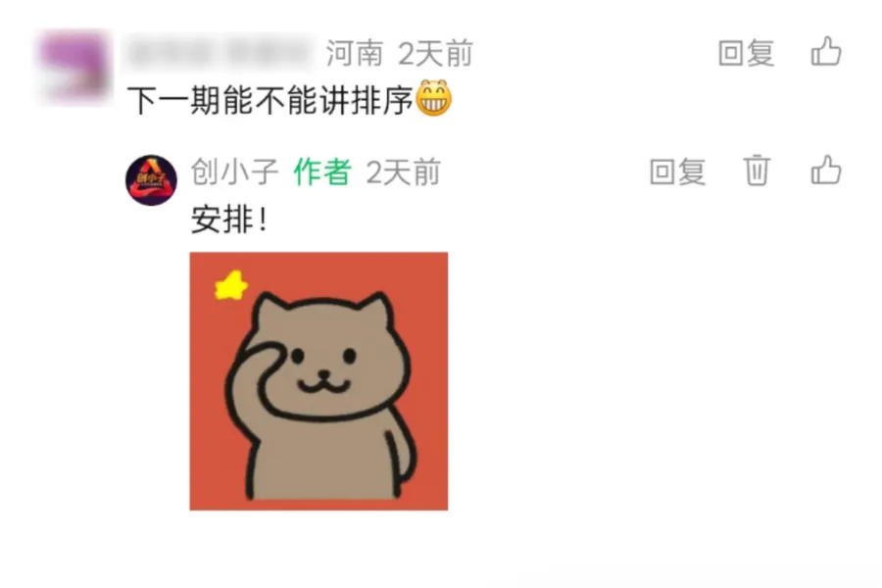Click the blurred commenter username
882x588 pixels.
point(219,53)
